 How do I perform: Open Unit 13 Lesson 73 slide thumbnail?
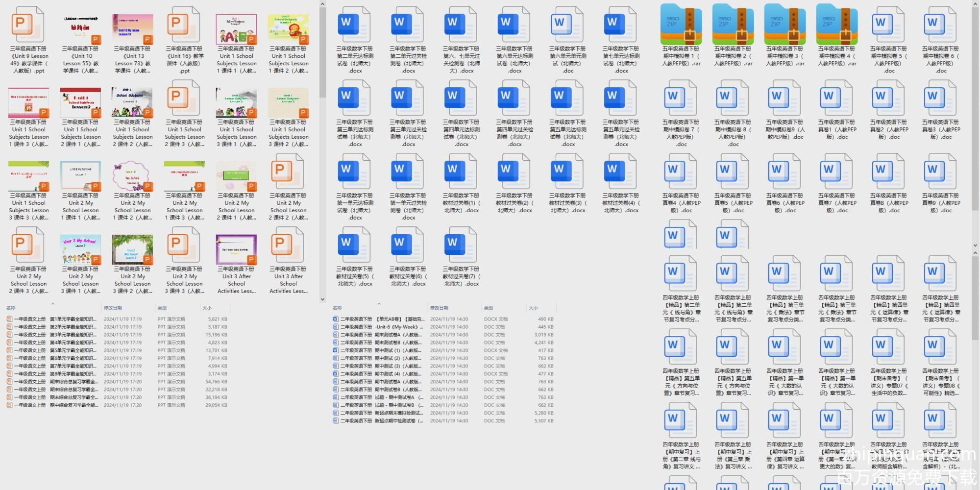pos(132,28)
